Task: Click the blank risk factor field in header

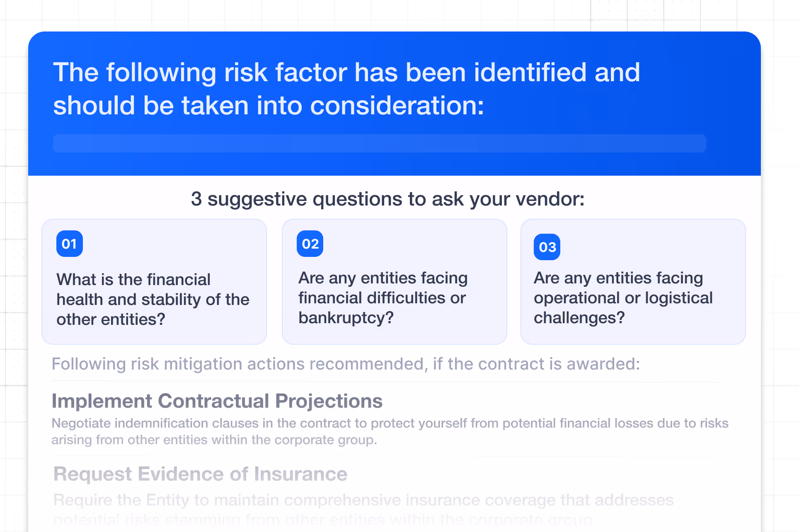Action: coord(380,143)
